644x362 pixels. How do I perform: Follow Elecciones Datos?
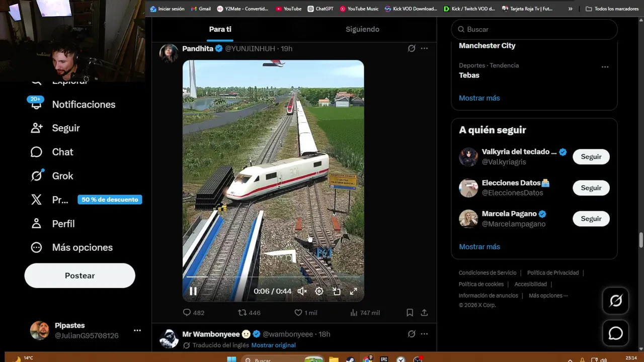(591, 188)
